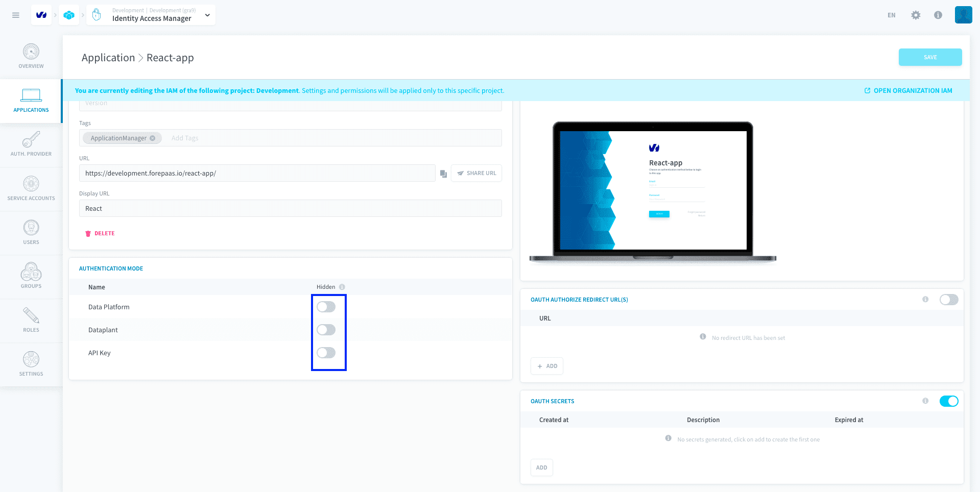Click the URL input field
980x492 pixels.
pos(257,173)
